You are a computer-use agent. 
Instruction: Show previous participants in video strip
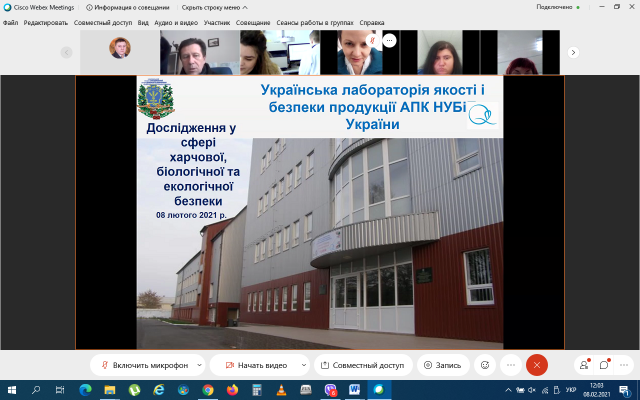(67, 52)
